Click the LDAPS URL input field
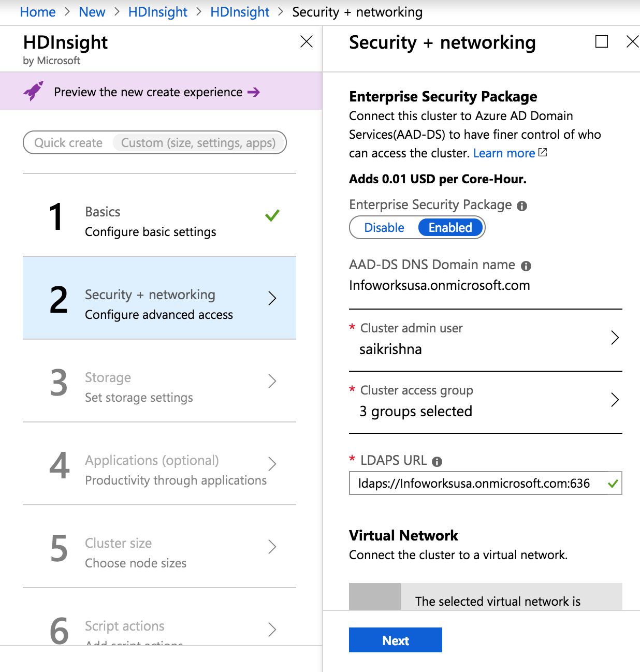The height and width of the screenshot is (672, 640). click(486, 483)
